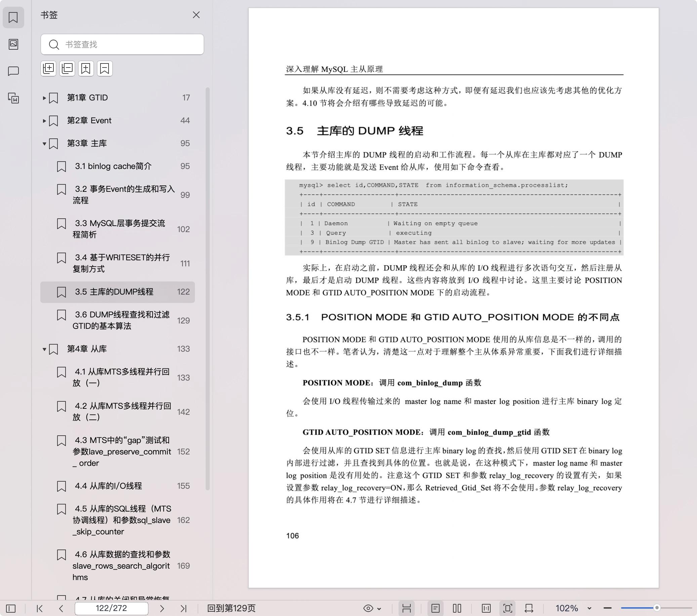Open the thumbnails panel icon
697x616 pixels.
13,44
